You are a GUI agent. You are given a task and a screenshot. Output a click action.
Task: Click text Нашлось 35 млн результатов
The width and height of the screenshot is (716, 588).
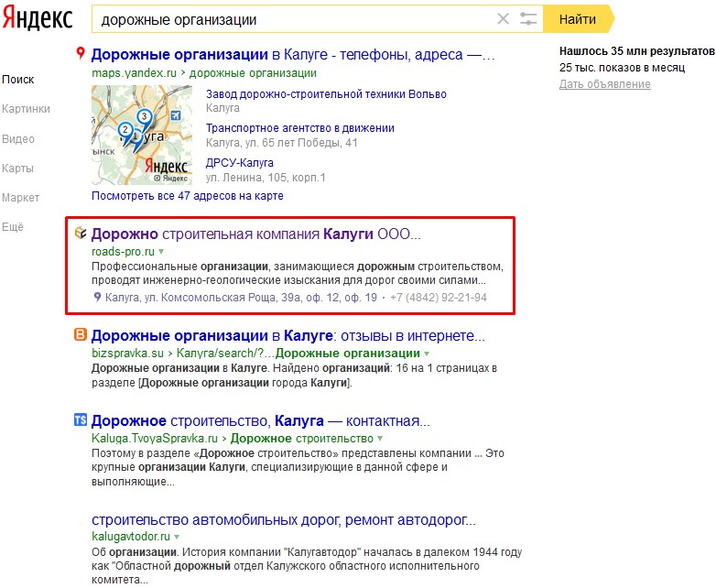[637, 51]
